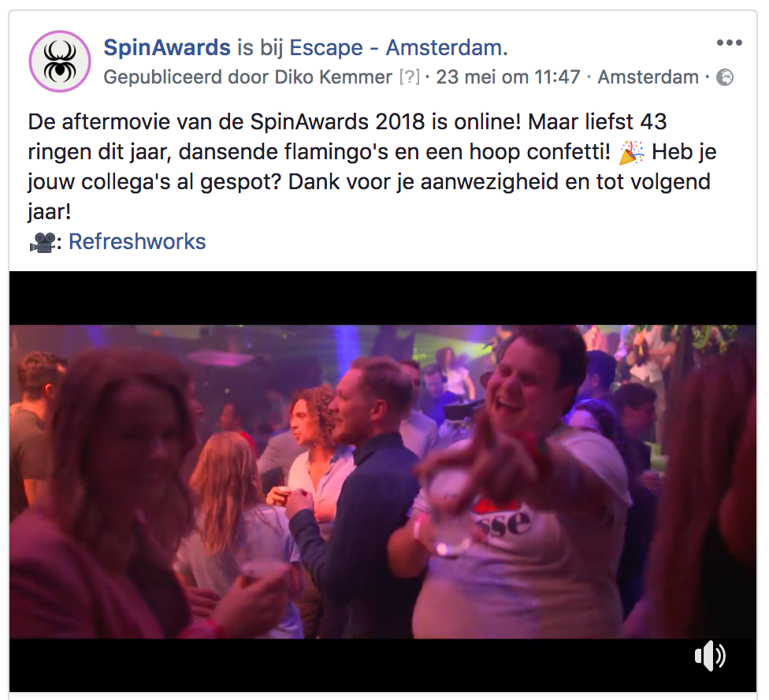Open the 23 mei om 11:47 timestamp

(508, 77)
